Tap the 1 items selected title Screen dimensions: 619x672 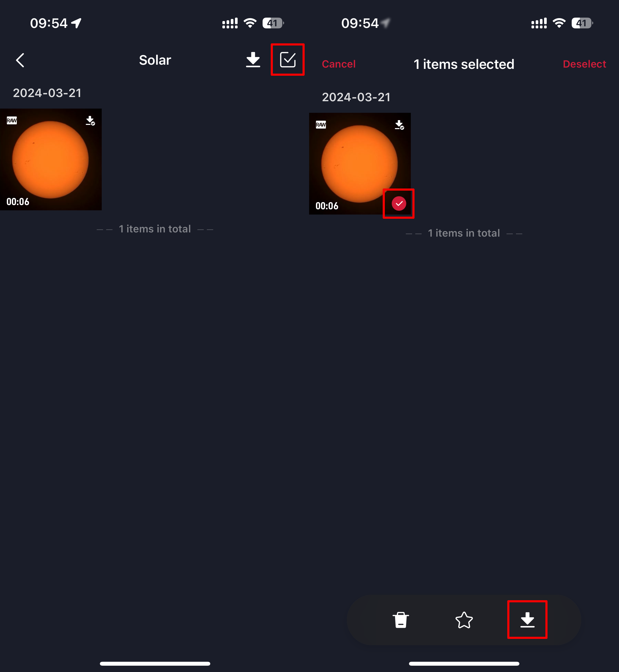[x=464, y=64]
